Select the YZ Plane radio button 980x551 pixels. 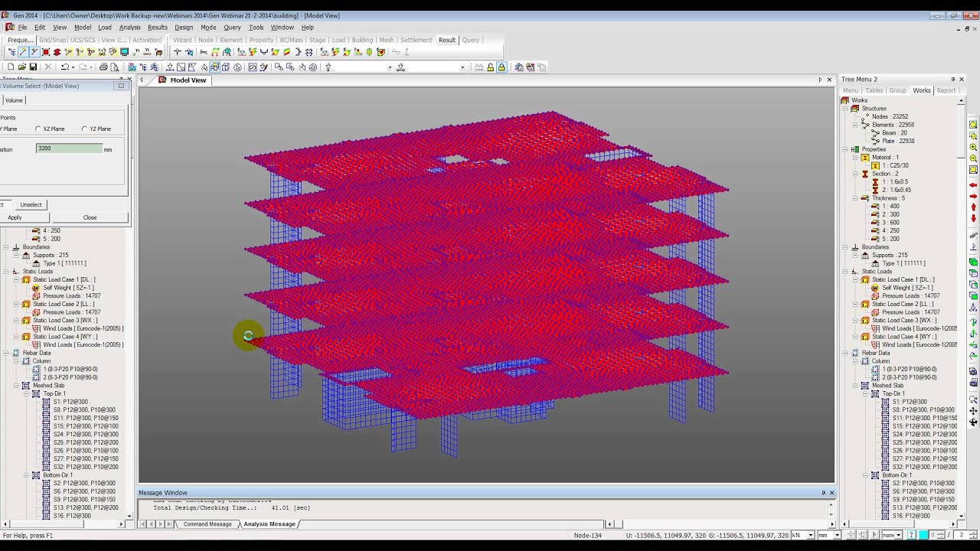84,129
